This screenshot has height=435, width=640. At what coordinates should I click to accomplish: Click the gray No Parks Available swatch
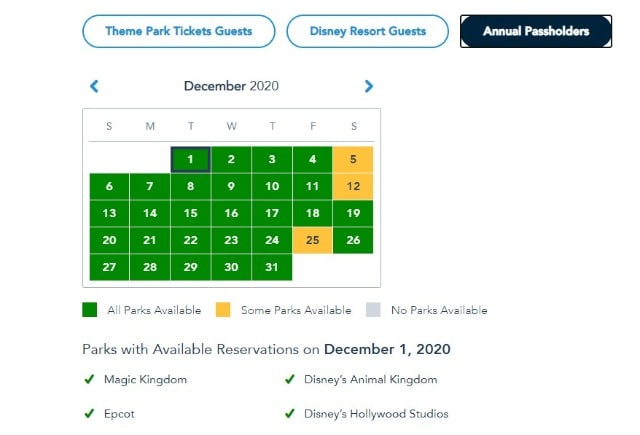373,310
